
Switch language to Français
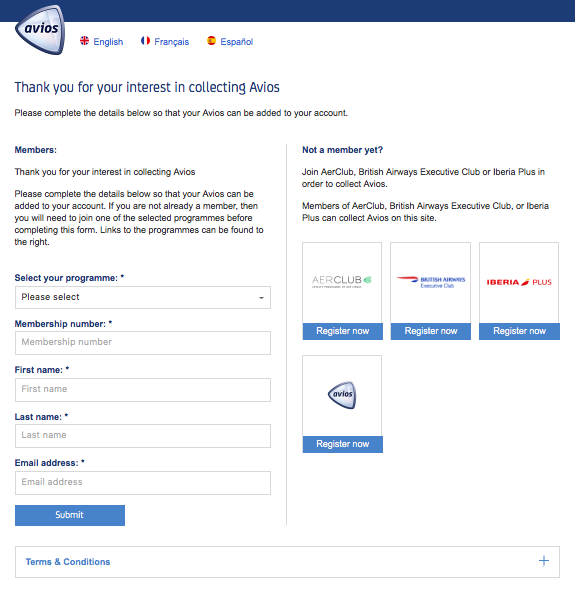(172, 42)
